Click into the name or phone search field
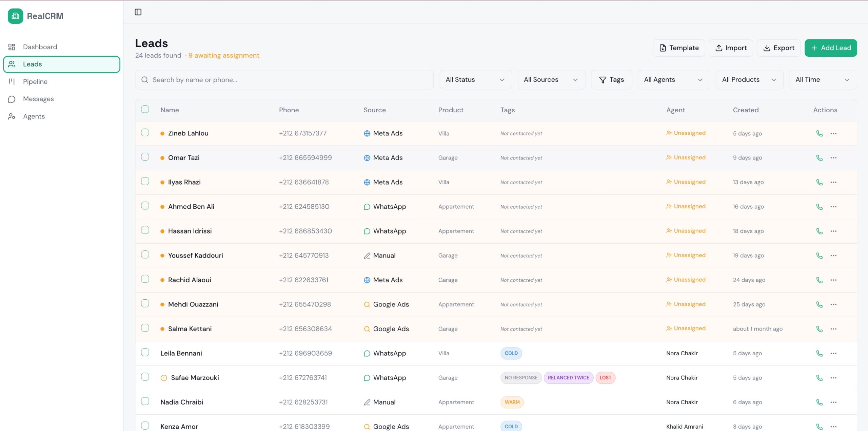868x431 pixels. pyautogui.click(x=284, y=80)
